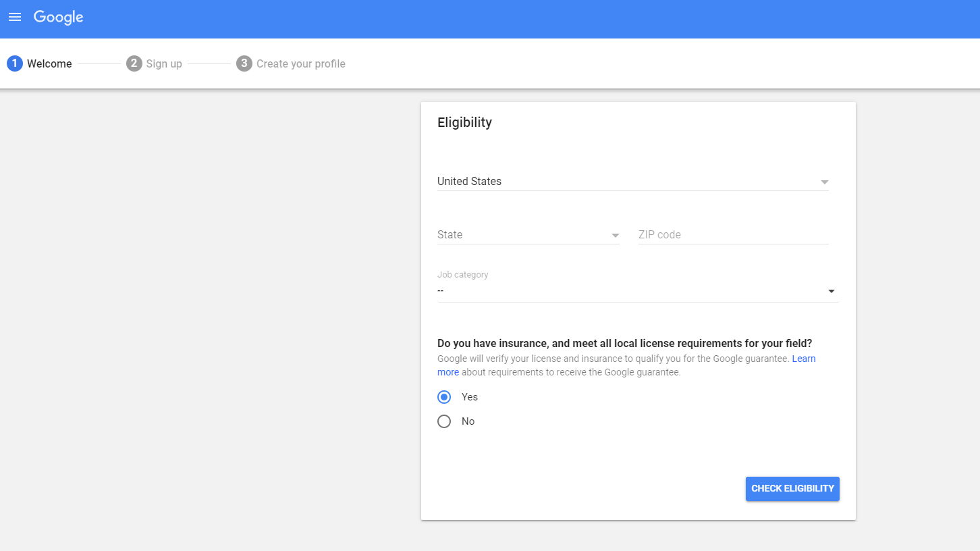Expand the State dropdown
Image resolution: width=980 pixels, height=551 pixels.
coord(528,235)
